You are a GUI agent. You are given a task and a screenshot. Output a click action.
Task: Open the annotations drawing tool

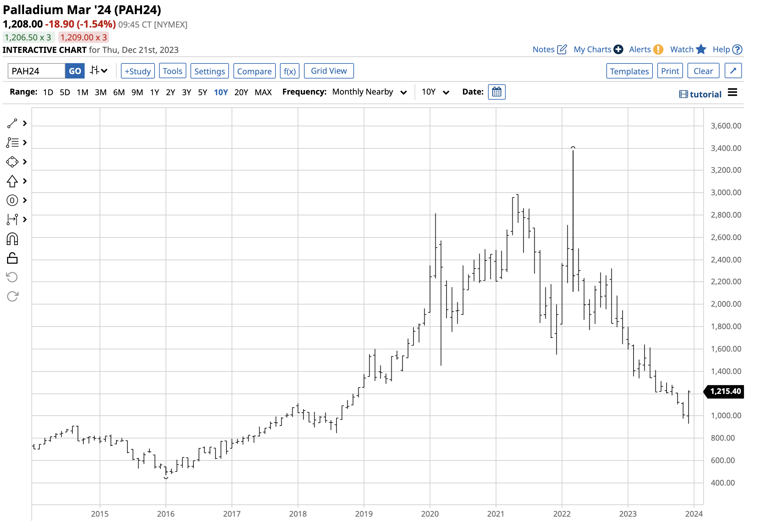click(x=12, y=143)
